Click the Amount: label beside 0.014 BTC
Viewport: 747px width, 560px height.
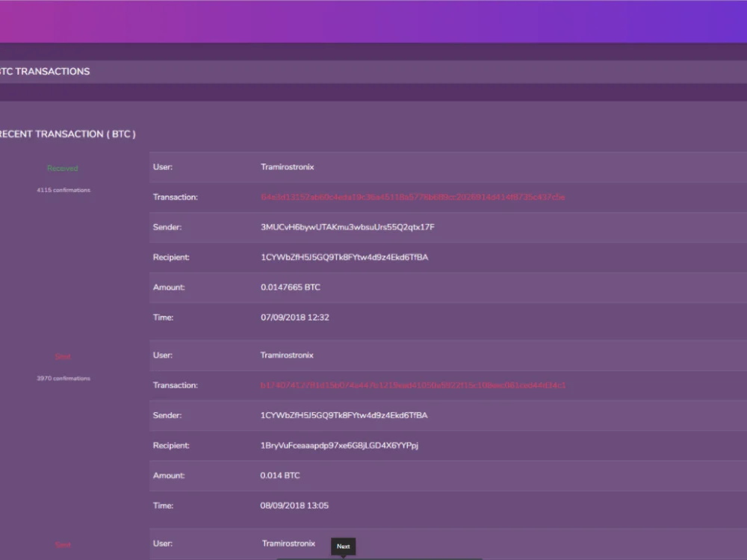pyautogui.click(x=169, y=475)
